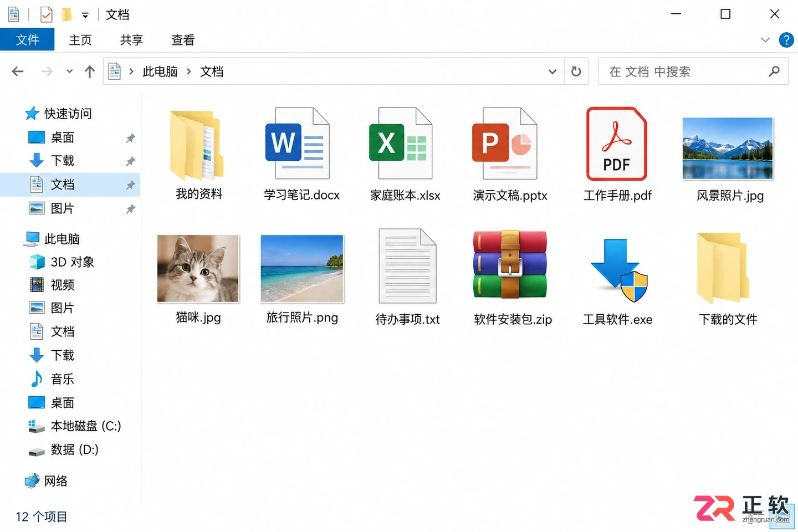Screen dimensions: 798x532
Task: Go back with the left arrow
Action: [18, 71]
